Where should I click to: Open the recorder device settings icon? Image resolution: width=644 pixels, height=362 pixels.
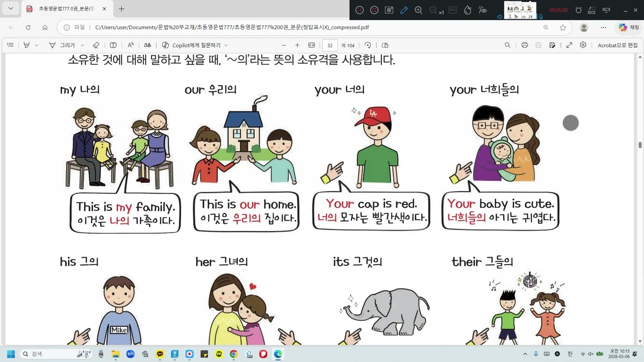tap(592, 10)
